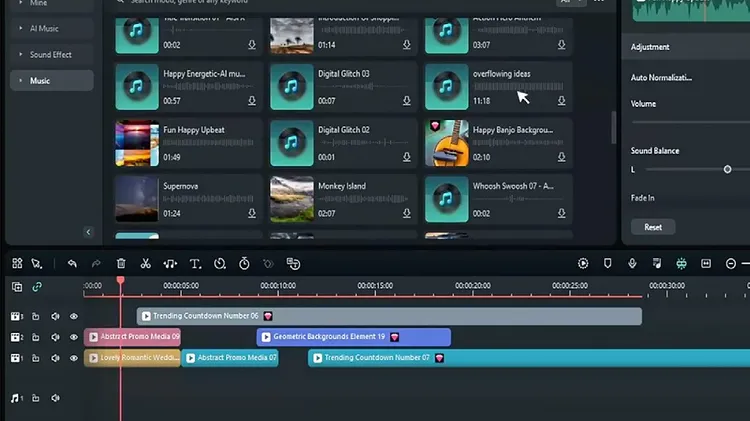The width and height of the screenshot is (750, 421).
Task: Open the layout grid icon in timeline toolbar
Action: coord(17,263)
